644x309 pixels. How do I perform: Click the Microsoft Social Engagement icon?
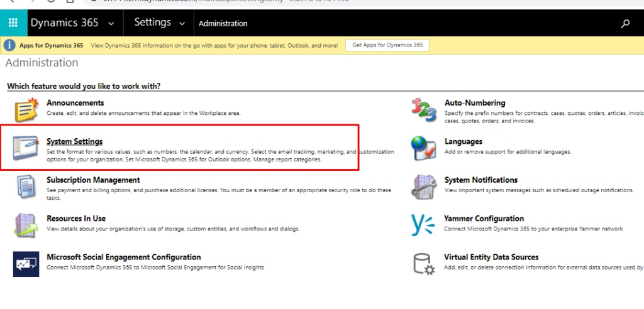[x=26, y=264]
